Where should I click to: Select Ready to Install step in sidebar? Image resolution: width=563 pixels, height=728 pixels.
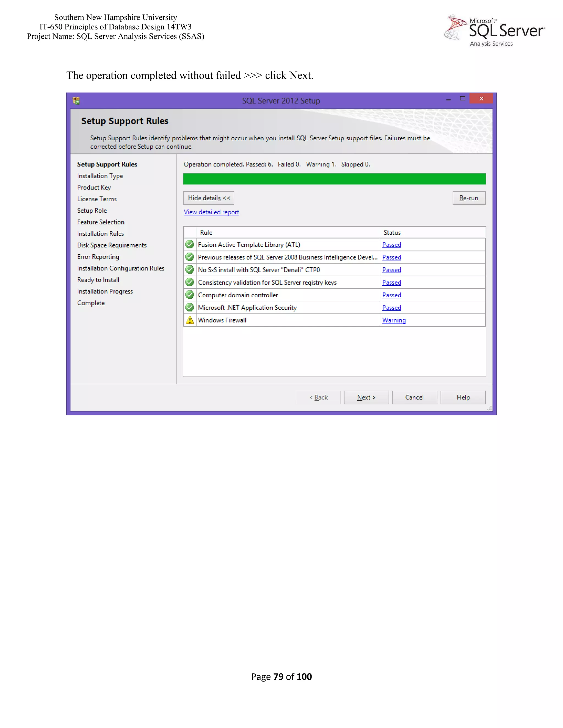click(98, 280)
